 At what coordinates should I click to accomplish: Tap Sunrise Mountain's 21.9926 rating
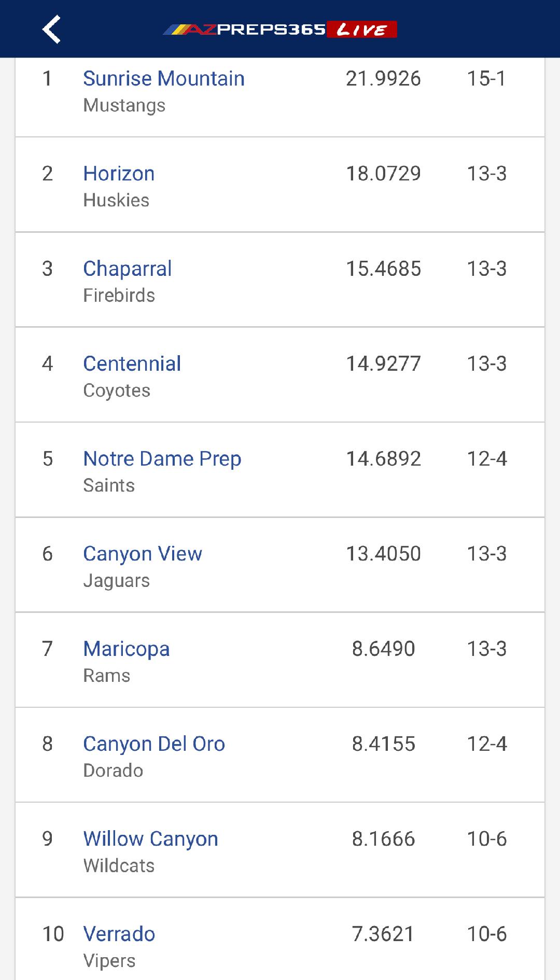[x=383, y=79]
